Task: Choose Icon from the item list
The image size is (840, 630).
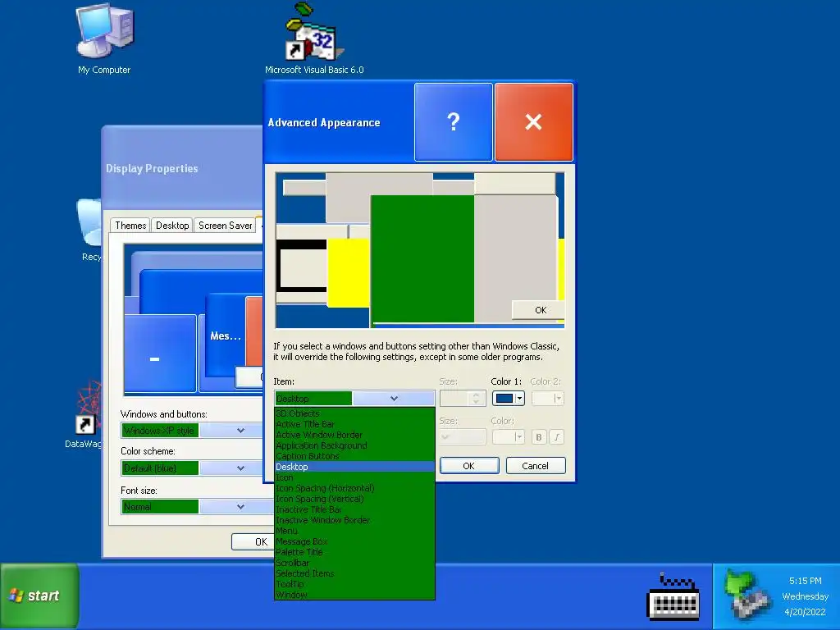Action: [354, 477]
